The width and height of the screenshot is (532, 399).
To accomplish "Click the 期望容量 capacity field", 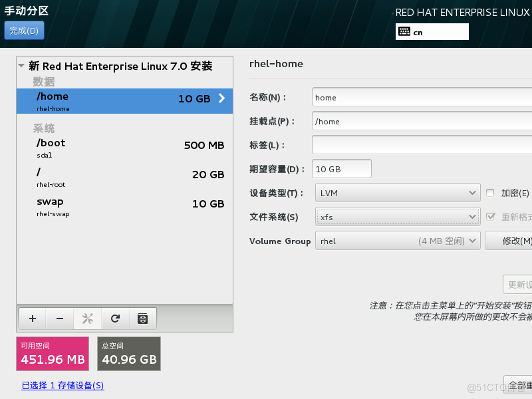I will tap(341, 168).
